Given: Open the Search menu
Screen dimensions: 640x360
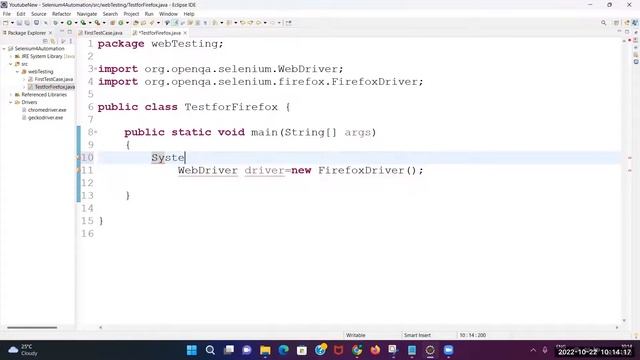Looking at the screenshot, I should click(x=110, y=14).
